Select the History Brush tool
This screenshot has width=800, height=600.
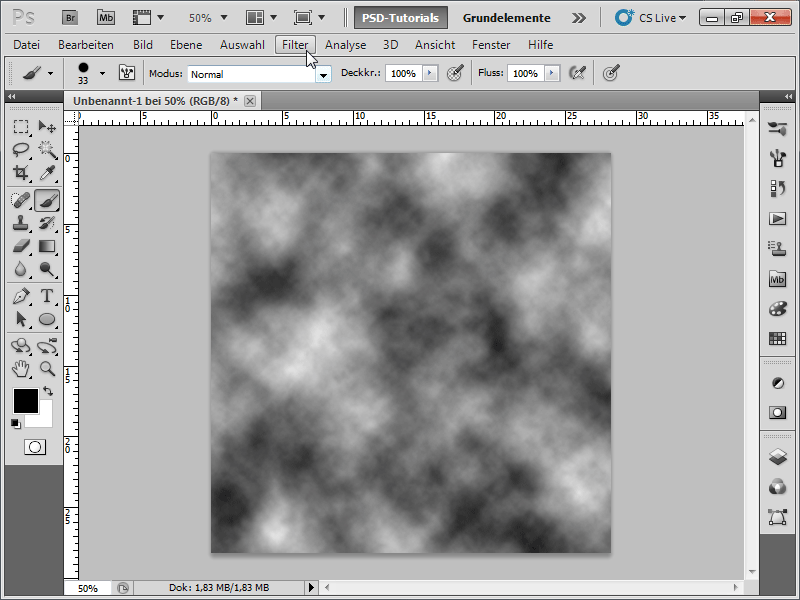pyautogui.click(x=47, y=223)
